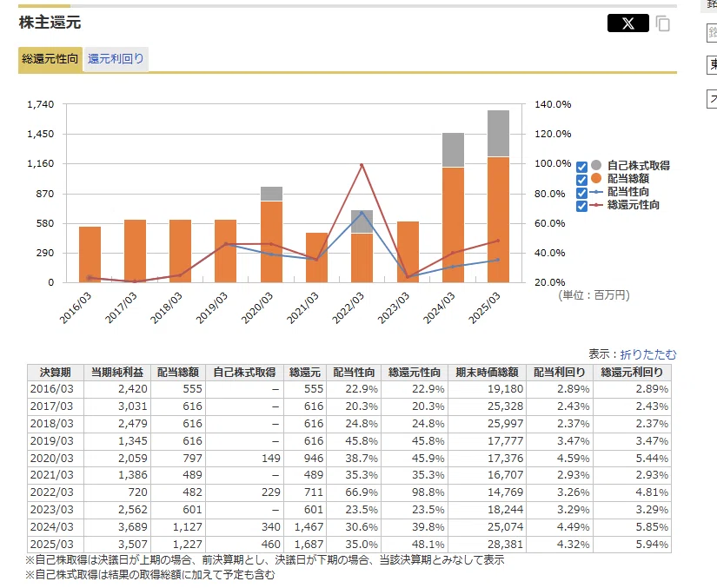Collapse the table with 折りたたむ link
Viewport: 717px width, 588px height.
(x=648, y=354)
